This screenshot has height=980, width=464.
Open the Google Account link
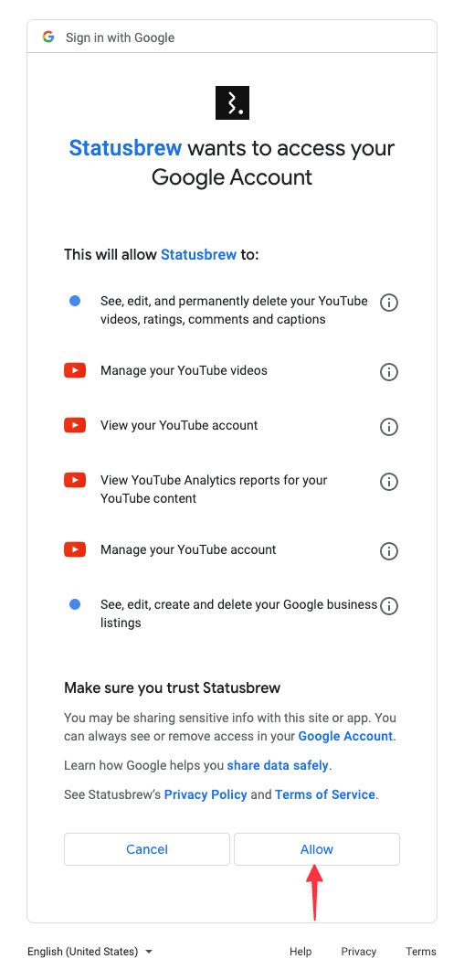coord(345,736)
